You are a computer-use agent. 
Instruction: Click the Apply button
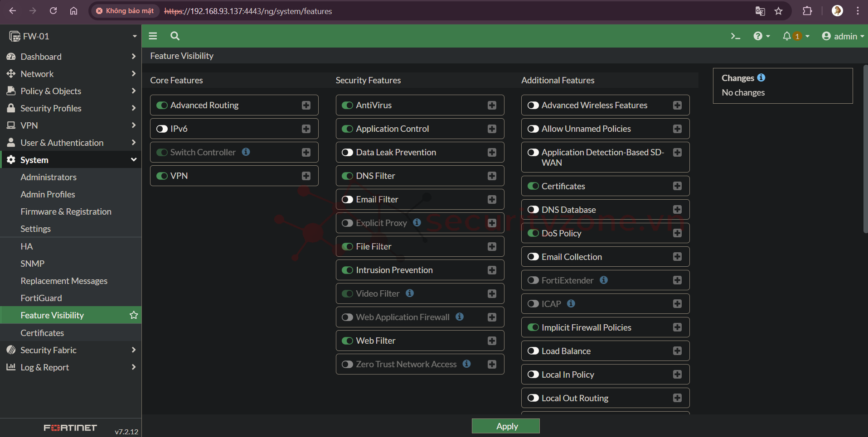(505, 426)
